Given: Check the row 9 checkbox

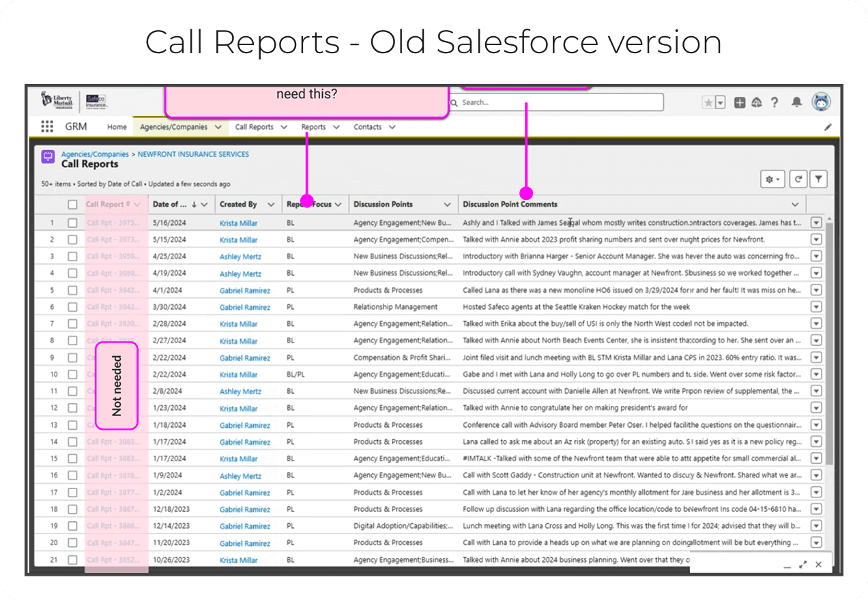Looking at the screenshot, I should (x=72, y=357).
